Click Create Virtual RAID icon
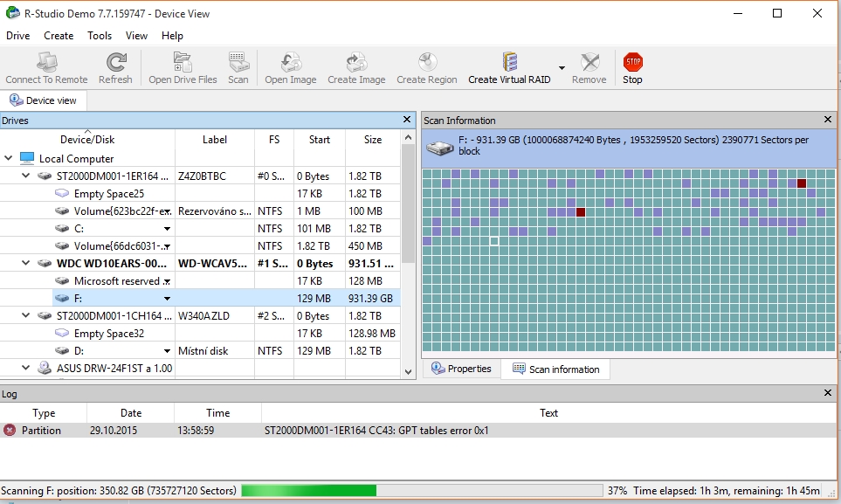This screenshot has height=504, width=841. tap(509, 62)
